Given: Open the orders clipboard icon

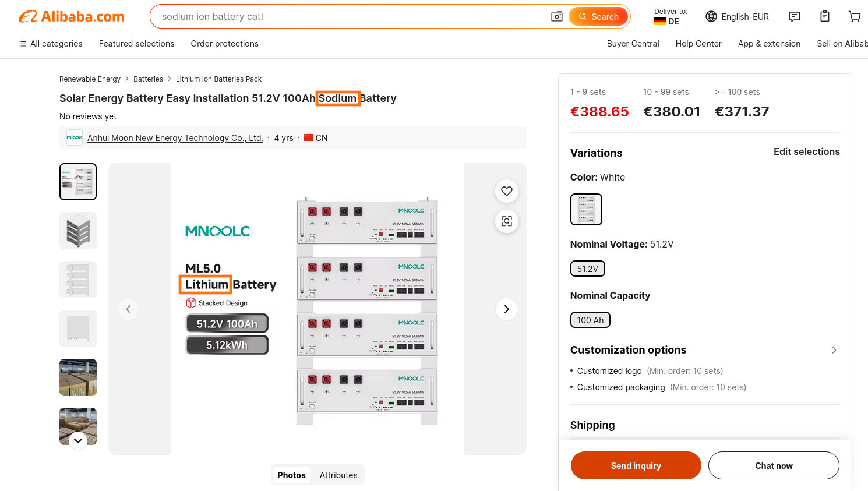Looking at the screenshot, I should point(825,16).
